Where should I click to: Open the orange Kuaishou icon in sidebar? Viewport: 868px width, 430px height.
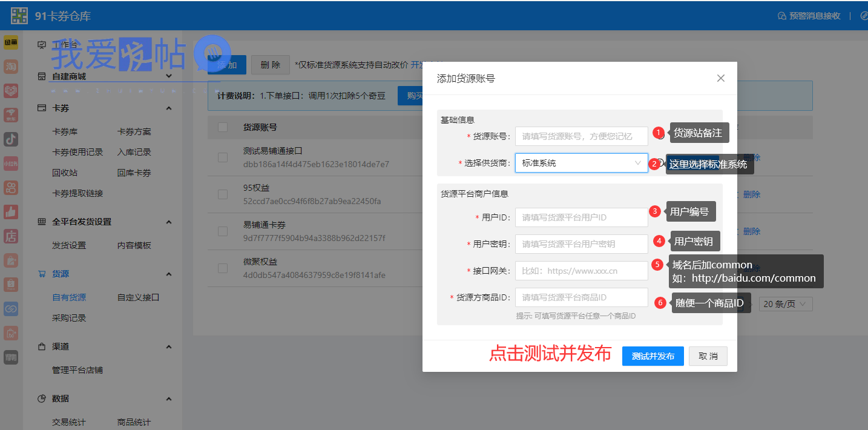click(11, 188)
